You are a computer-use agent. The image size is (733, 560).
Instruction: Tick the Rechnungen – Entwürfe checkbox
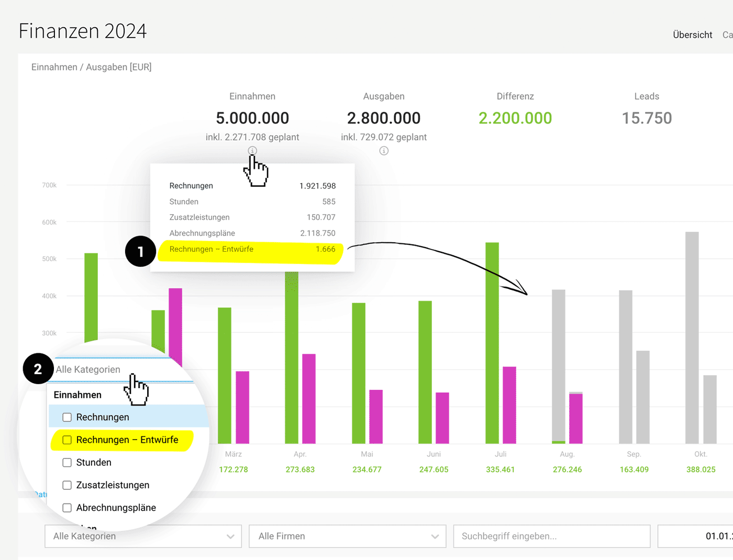[x=67, y=440]
